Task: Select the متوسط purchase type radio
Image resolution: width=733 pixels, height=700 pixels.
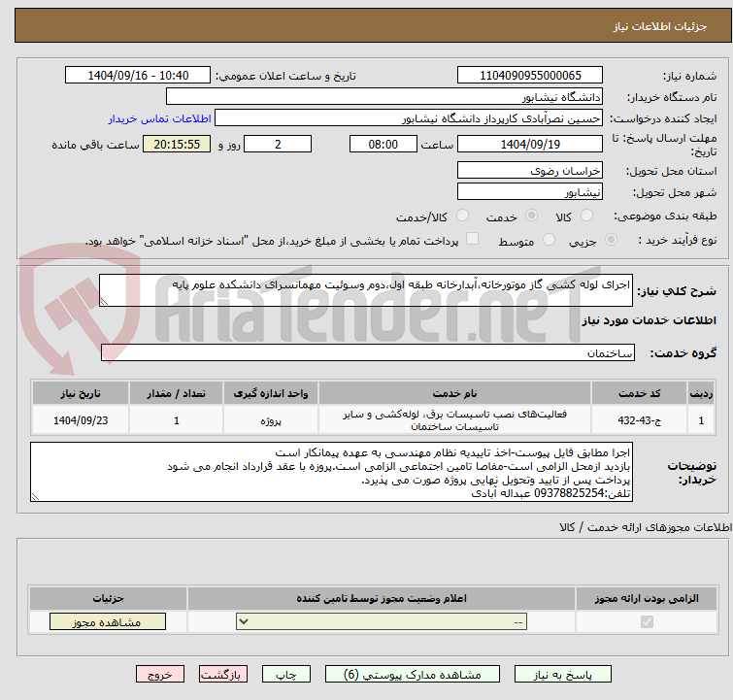Action: 549,240
